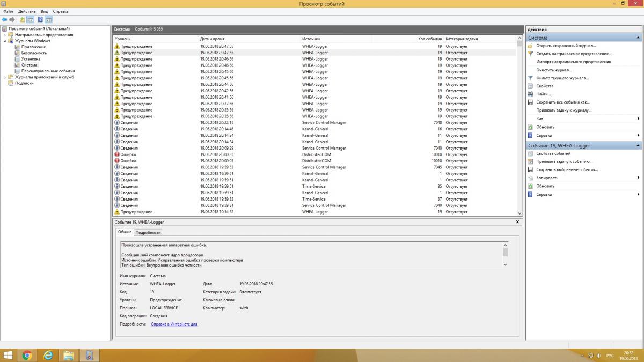The width and height of the screenshot is (644, 362).
Task: Open saved log folder icon action
Action: [530, 46]
